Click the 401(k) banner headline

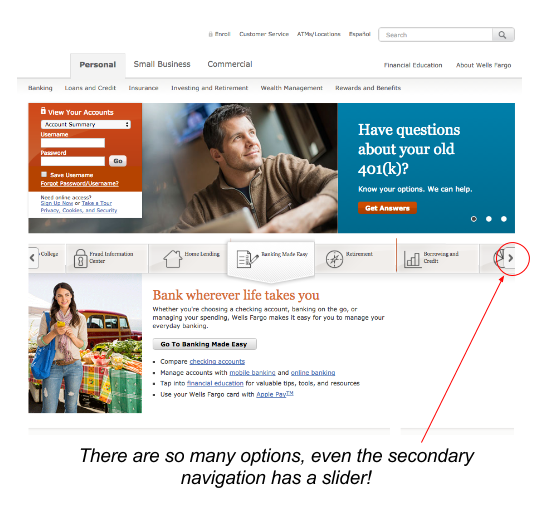coord(409,149)
